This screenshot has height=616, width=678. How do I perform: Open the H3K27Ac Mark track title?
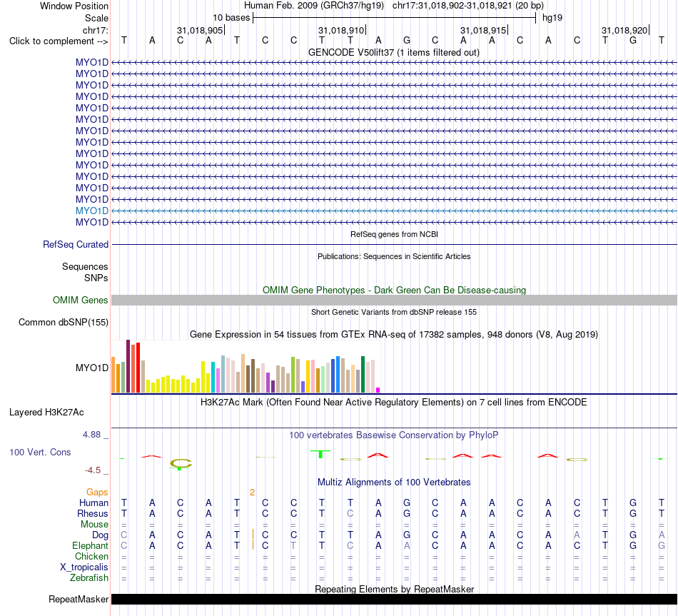[x=394, y=403]
